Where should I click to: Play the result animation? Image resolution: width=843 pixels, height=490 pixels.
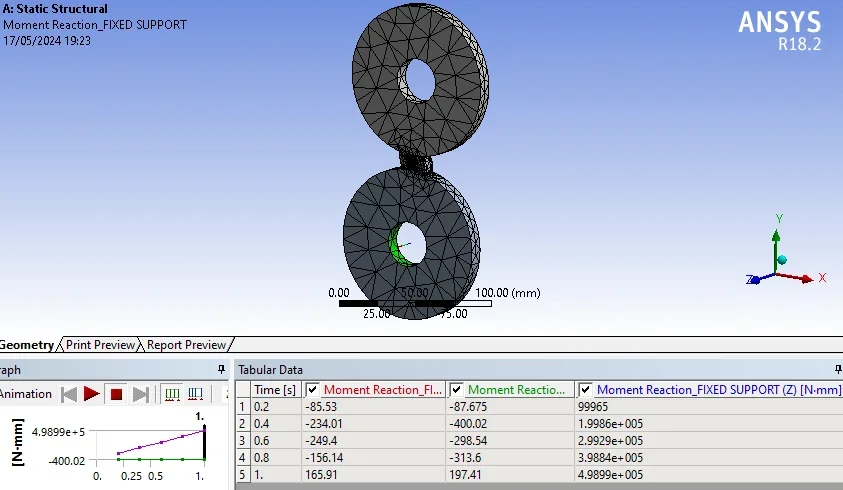coord(92,394)
